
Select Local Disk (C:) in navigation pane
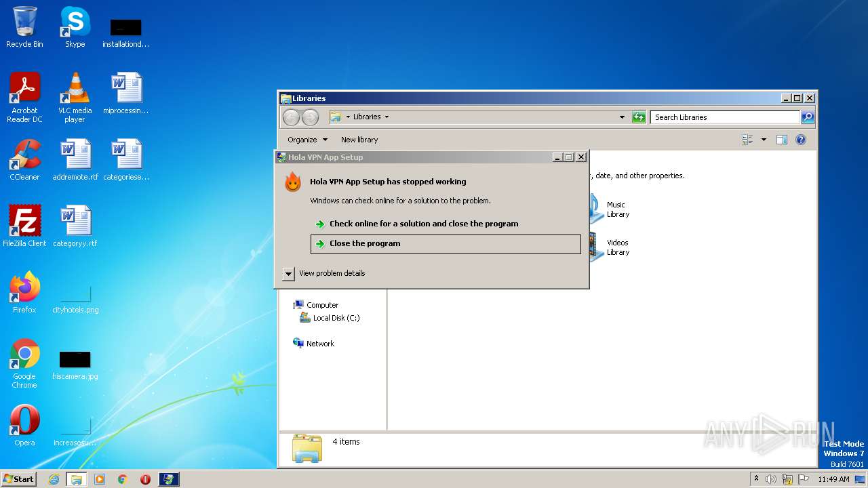[330, 318]
